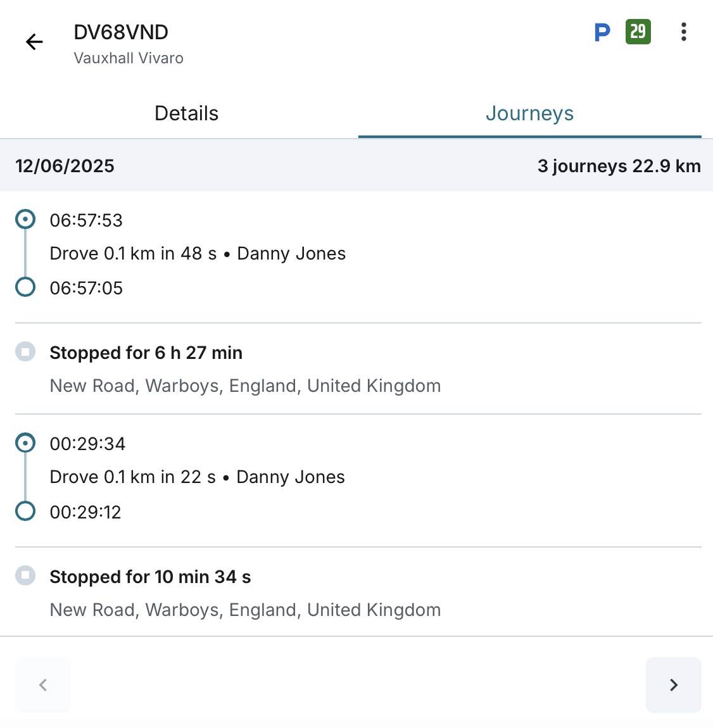The image size is (713, 728).
Task: Click the journey end marker at 00:29:34
Action: (25, 443)
